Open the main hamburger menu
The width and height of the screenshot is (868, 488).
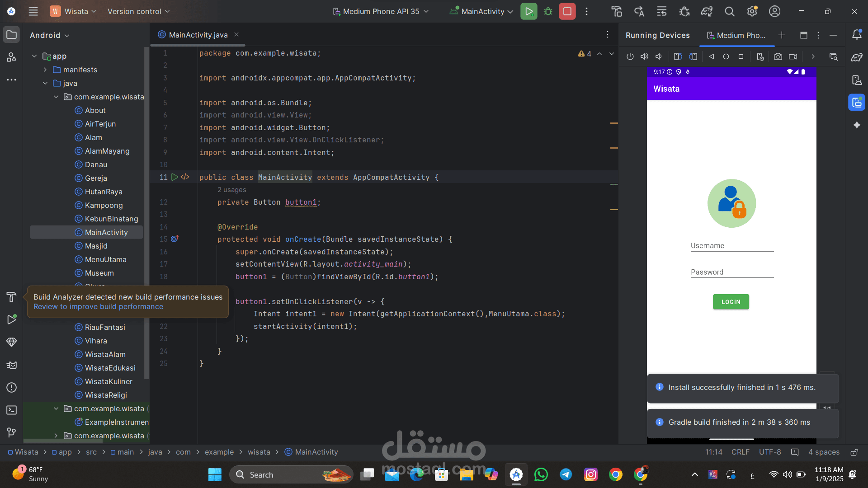pyautogui.click(x=33, y=11)
